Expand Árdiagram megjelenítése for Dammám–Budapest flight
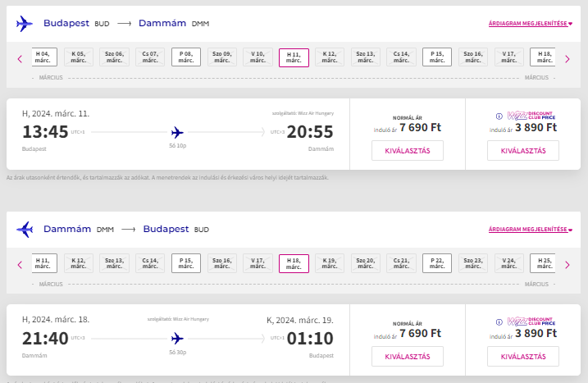Viewport: 588px width, 383px height. [531, 229]
